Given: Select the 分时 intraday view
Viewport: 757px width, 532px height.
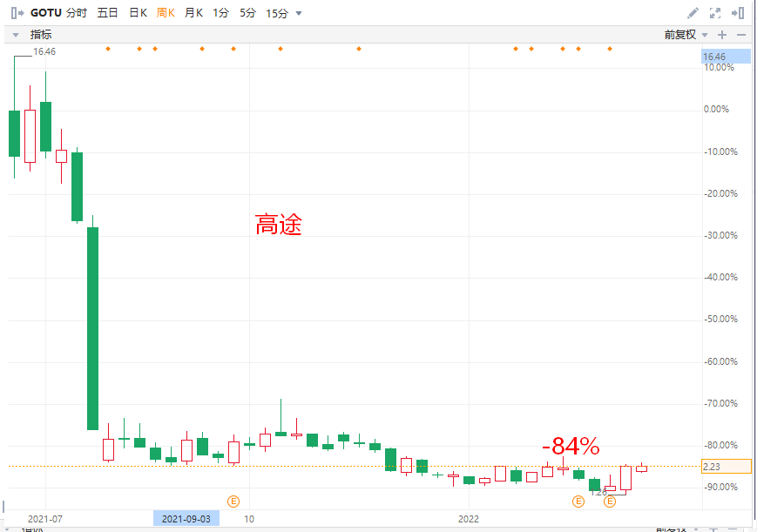Looking at the screenshot, I should tap(77, 13).
